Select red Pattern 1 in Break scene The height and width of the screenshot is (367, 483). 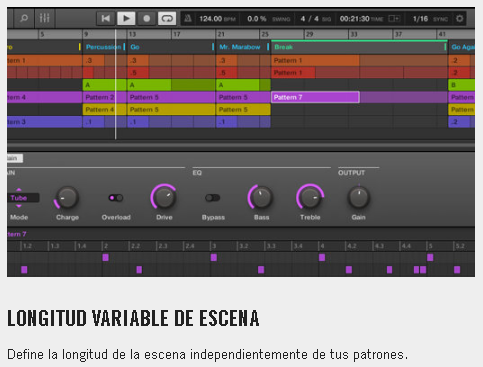coord(293,73)
